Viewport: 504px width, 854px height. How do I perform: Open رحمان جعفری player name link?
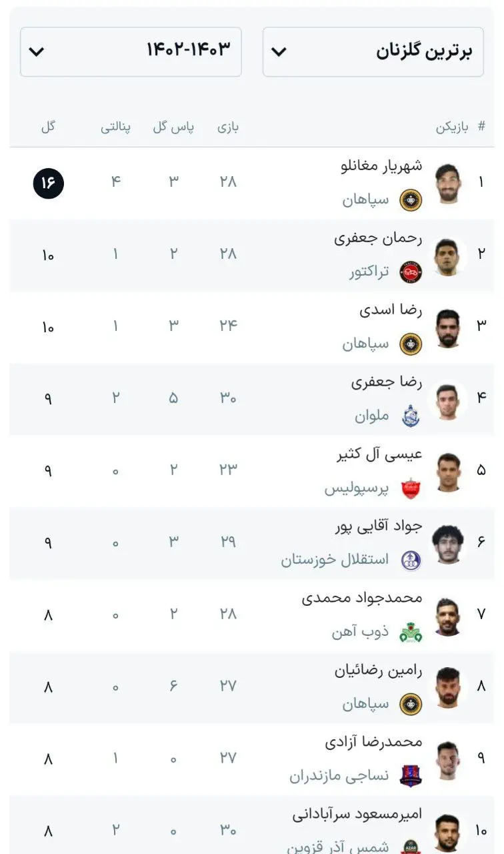pyautogui.click(x=378, y=238)
